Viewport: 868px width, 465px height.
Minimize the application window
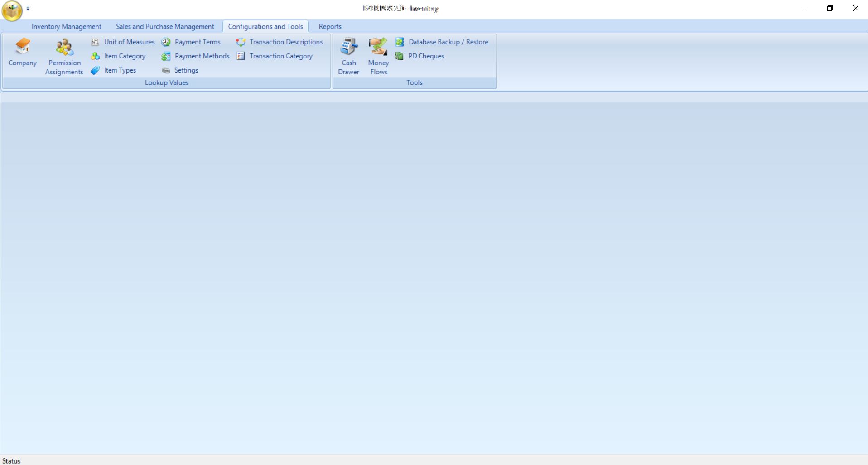[x=805, y=8]
